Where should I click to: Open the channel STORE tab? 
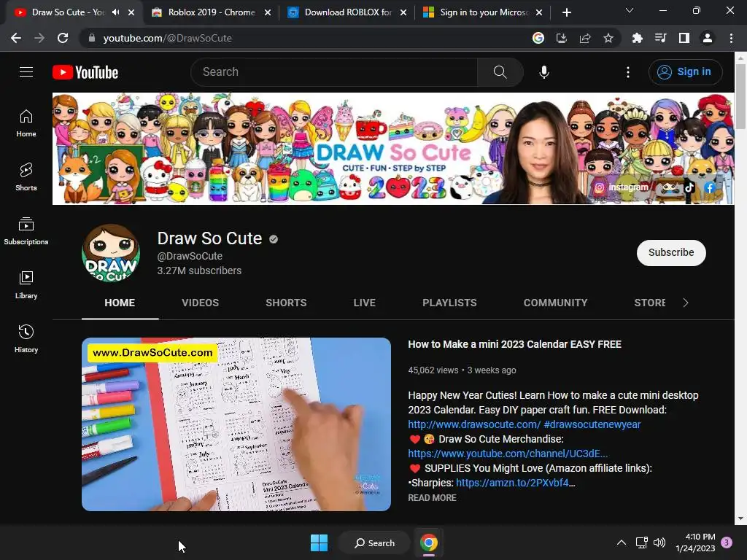click(x=650, y=303)
